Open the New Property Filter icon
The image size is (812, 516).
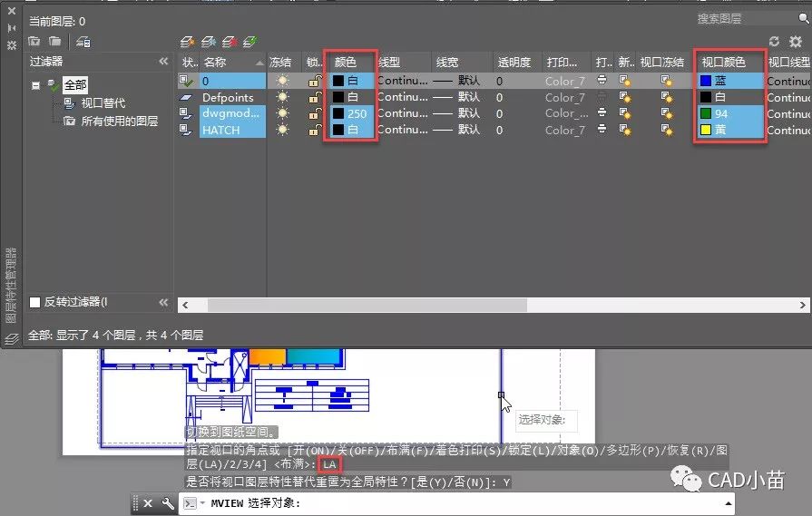coord(34,41)
